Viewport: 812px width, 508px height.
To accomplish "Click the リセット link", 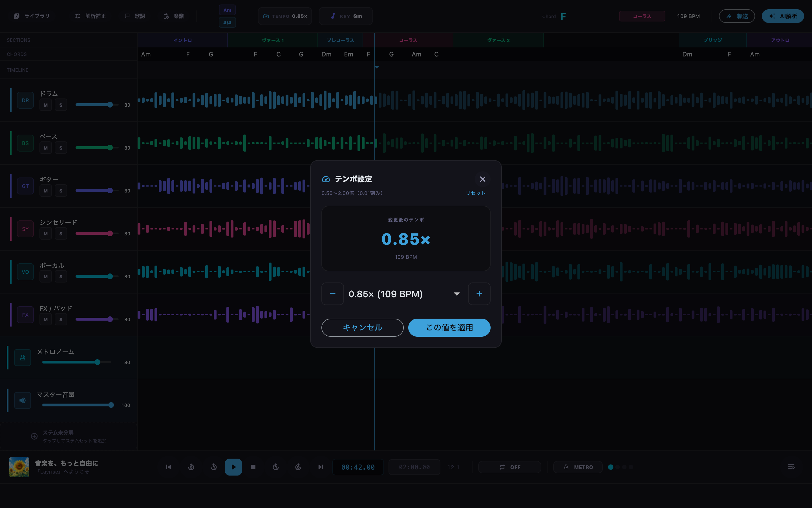I will [x=475, y=193].
